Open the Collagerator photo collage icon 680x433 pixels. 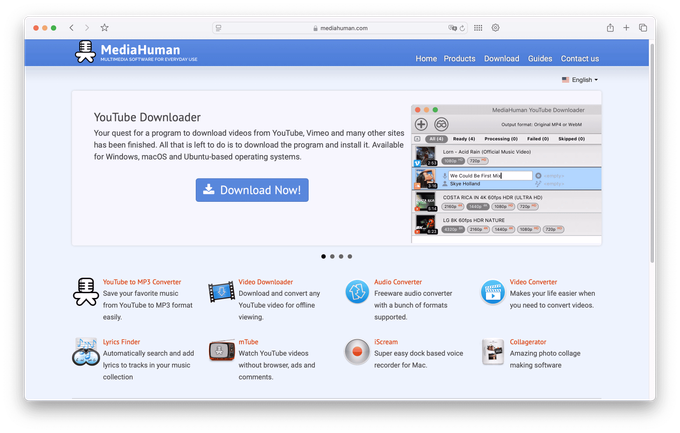(493, 351)
